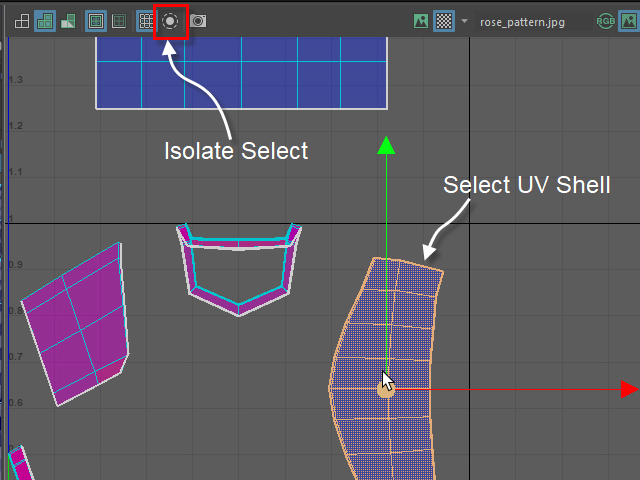Image resolution: width=640 pixels, height=480 pixels.
Task: Toggle the RGB channels display icon
Action: tap(605, 21)
